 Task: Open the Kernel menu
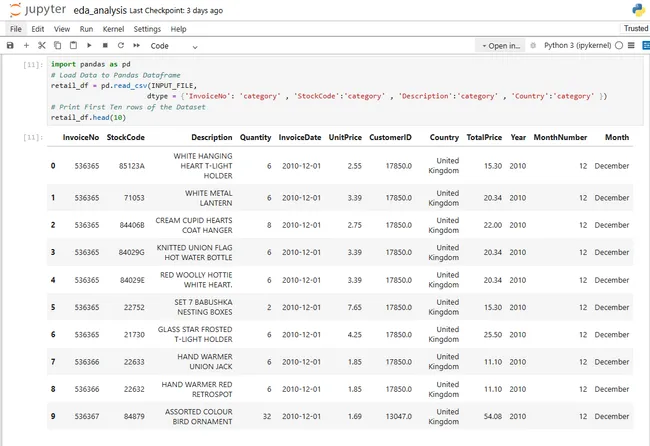click(113, 29)
